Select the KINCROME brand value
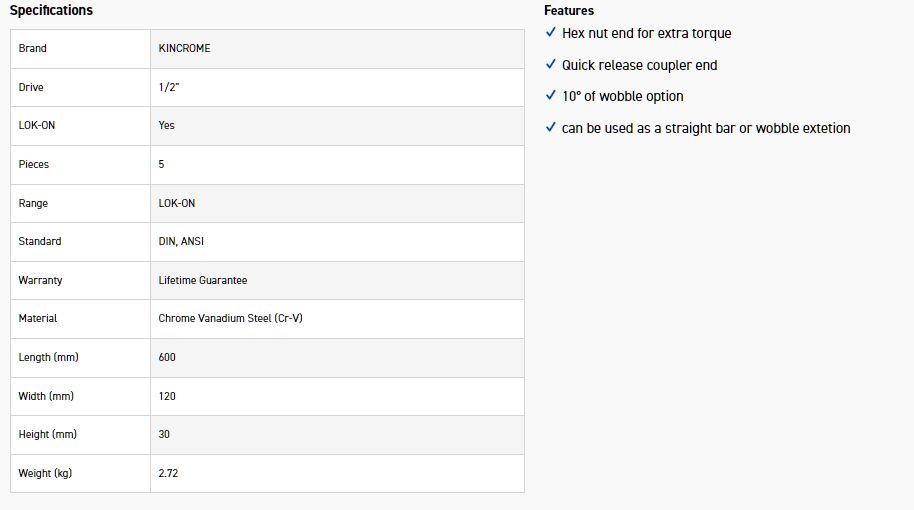 click(x=184, y=48)
